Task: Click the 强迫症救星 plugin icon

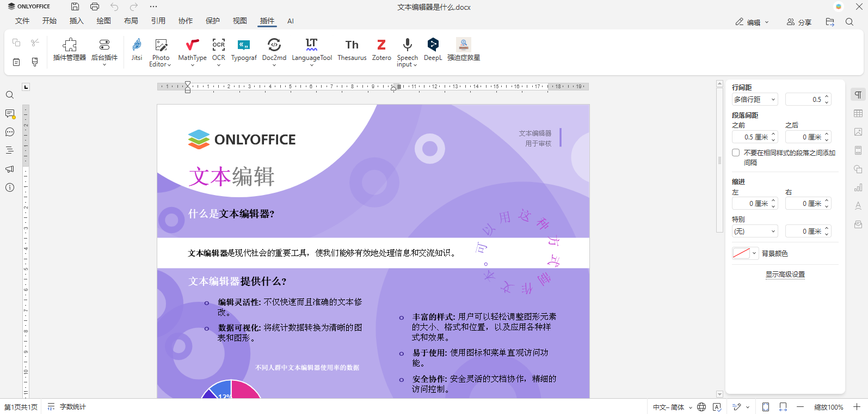Action: (464, 50)
